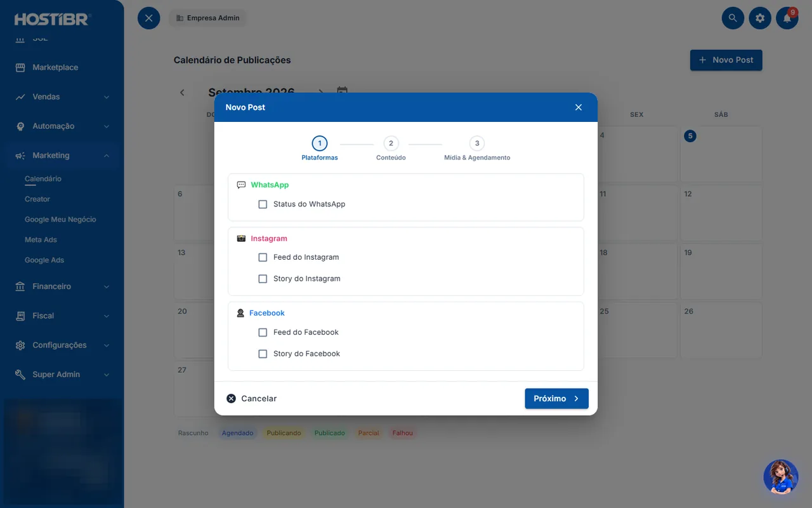Expand the Automação menu chevron

[x=107, y=126]
